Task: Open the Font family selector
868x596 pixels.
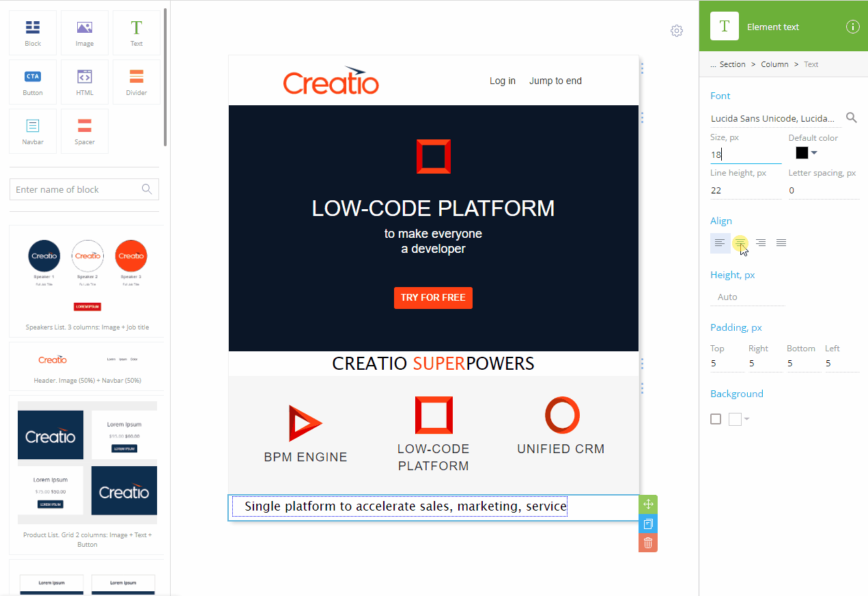Action: tap(776, 118)
